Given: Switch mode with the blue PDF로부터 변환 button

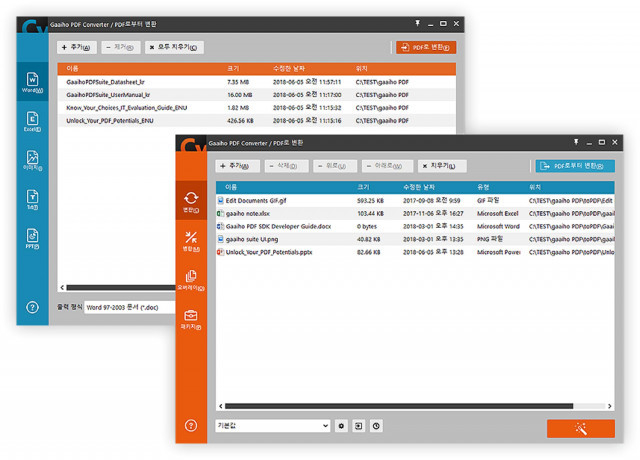Looking at the screenshot, I should coord(575,166).
